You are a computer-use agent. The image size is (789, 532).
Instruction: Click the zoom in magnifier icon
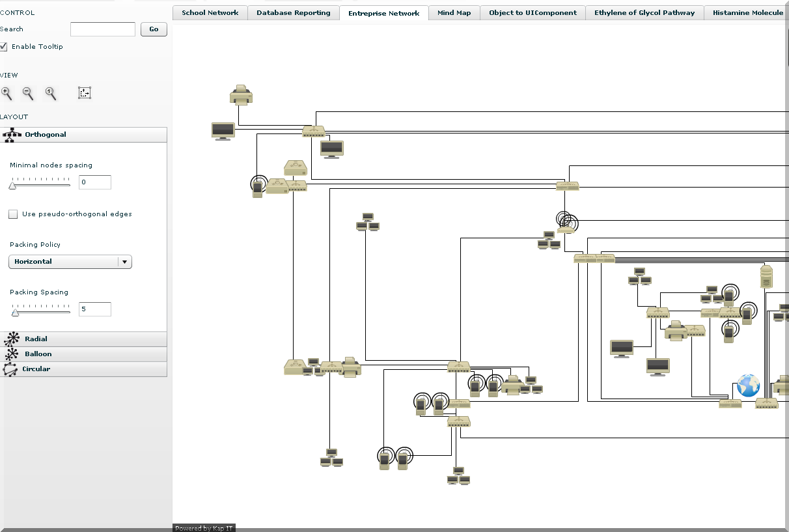7,93
